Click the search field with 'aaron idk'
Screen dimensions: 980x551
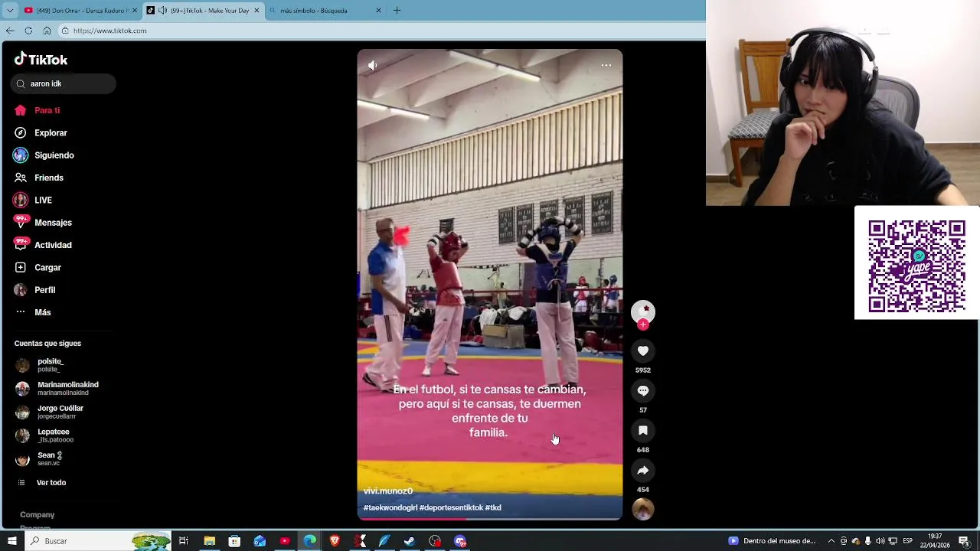click(x=64, y=84)
